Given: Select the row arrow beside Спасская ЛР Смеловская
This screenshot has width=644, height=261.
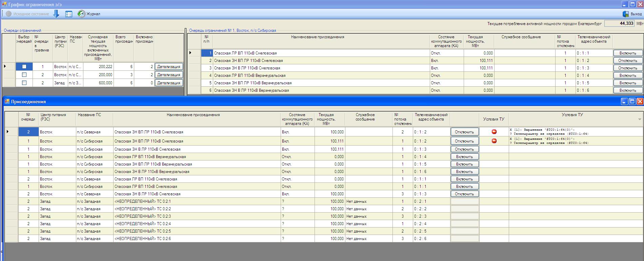Looking at the screenshot, I should click(190, 53).
